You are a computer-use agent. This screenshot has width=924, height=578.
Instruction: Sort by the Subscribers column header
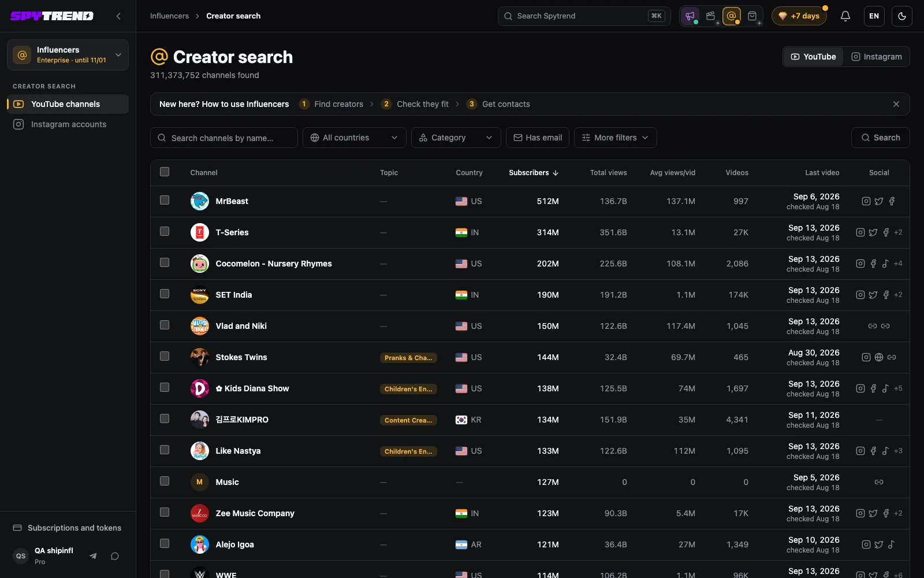point(534,173)
